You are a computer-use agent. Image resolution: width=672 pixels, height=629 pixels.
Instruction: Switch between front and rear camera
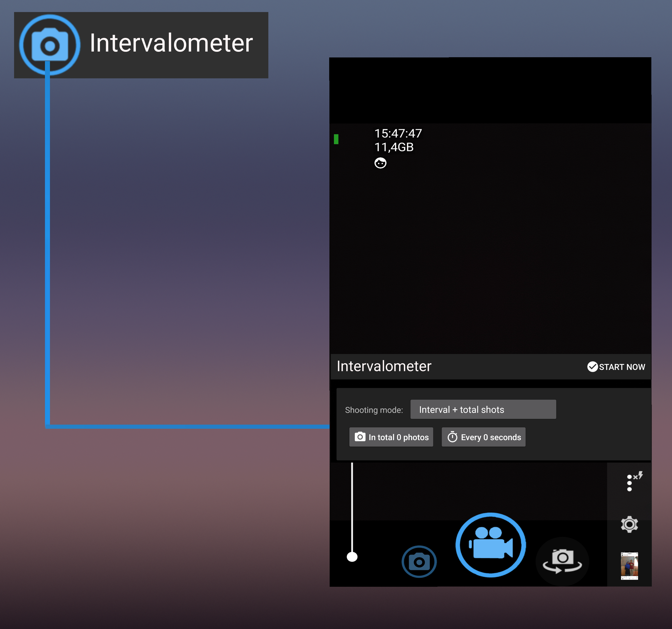[x=562, y=561]
